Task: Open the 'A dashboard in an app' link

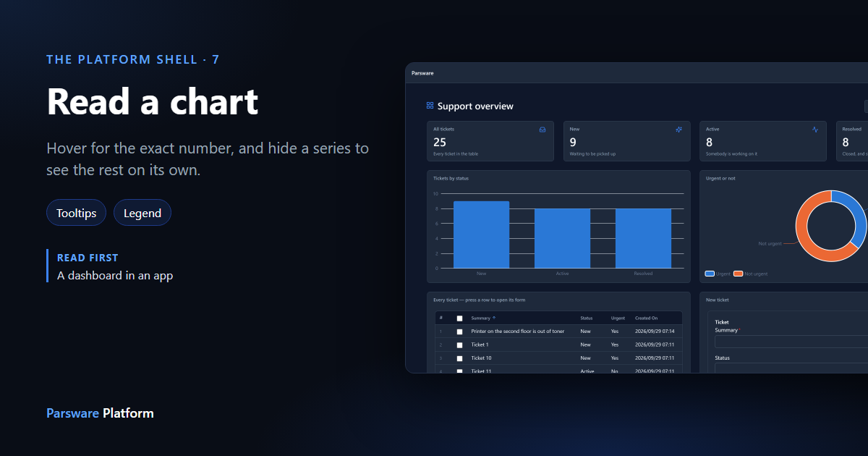Action: (x=115, y=275)
